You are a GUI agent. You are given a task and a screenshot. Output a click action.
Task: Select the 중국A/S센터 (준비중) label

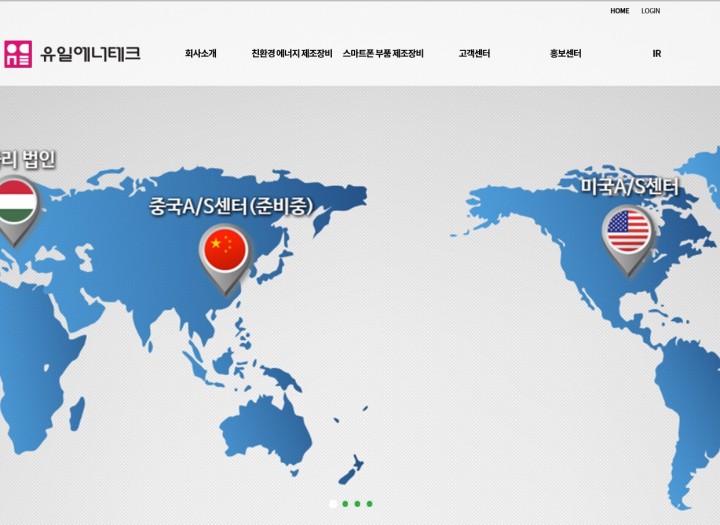click(x=231, y=207)
